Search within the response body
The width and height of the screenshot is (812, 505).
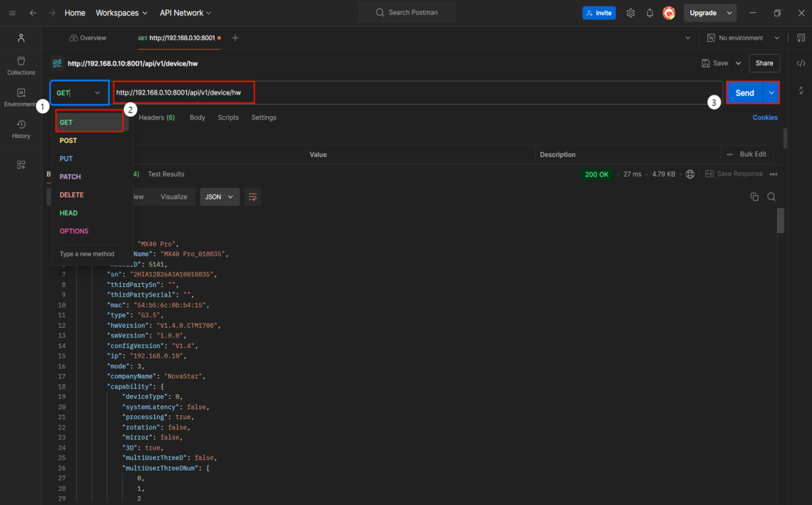click(x=772, y=197)
